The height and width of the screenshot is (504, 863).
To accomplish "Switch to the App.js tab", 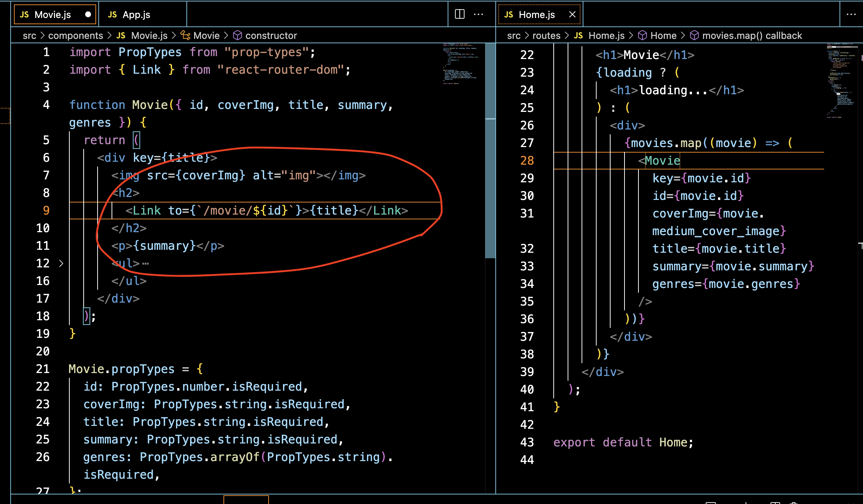I will click(x=136, y=14).
